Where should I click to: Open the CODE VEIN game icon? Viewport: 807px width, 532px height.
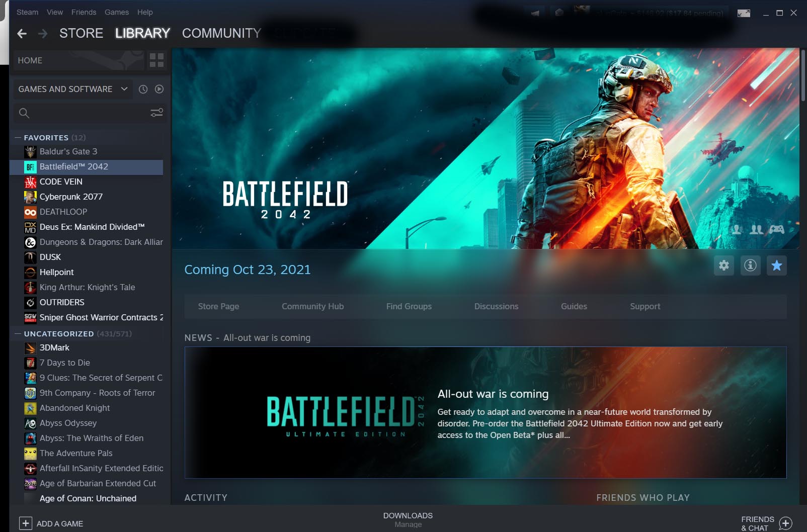click(31, 182)
